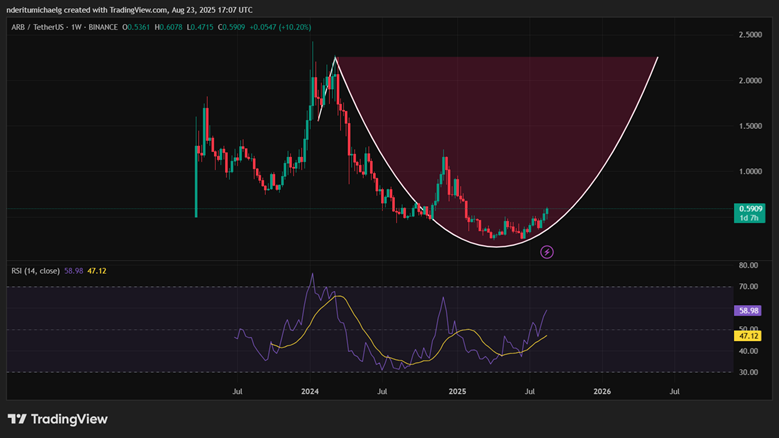
Task: Click the TradingView logo at bottom left
Action: pos(57,419)
